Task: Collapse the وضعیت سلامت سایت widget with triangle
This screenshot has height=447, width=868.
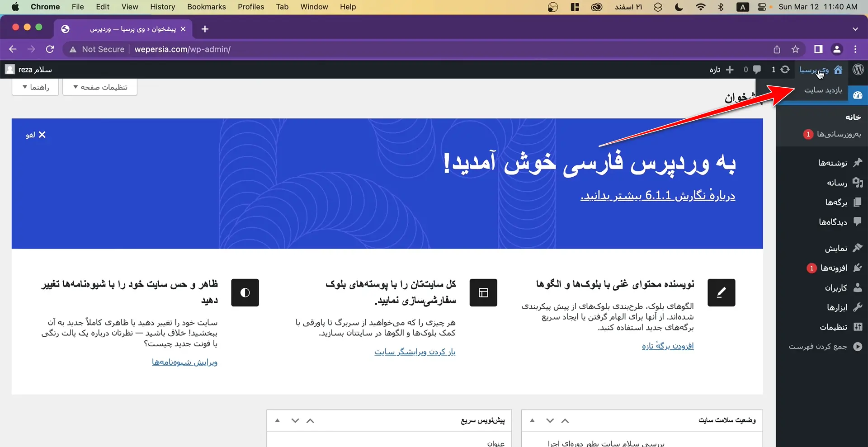Action: click(x=533, y=421)
